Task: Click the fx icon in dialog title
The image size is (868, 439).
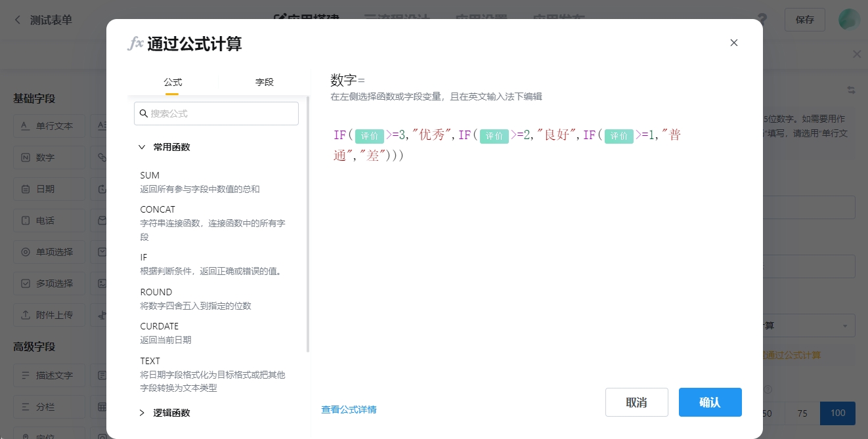Action: (x=135, y=44)
